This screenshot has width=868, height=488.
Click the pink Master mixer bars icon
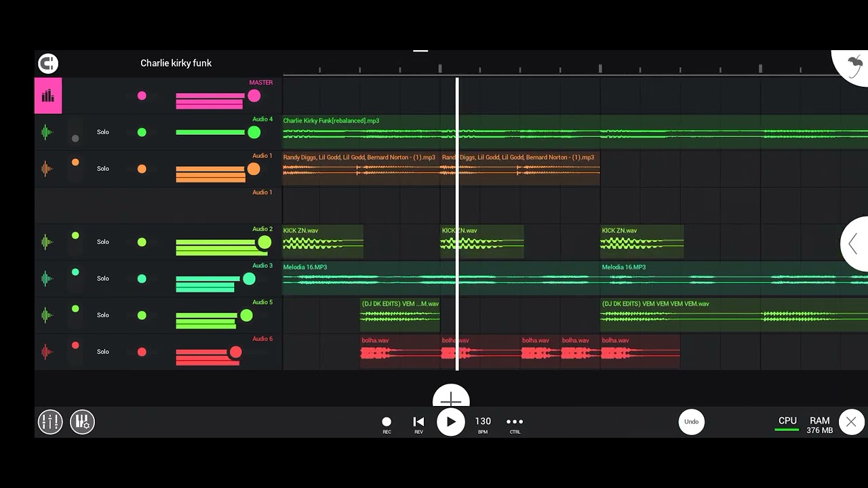(x=48, y=96)
